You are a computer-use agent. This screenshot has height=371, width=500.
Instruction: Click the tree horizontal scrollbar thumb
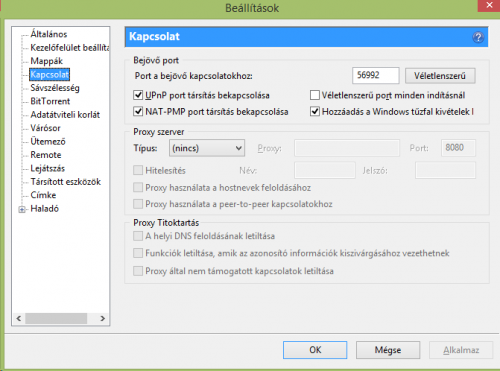pos(56,318)
